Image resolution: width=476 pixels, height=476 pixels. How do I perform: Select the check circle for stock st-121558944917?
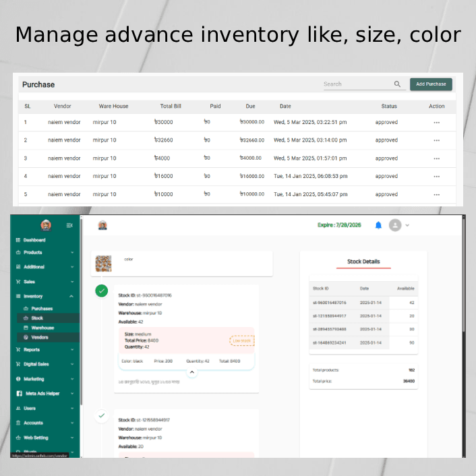[101, 415]
